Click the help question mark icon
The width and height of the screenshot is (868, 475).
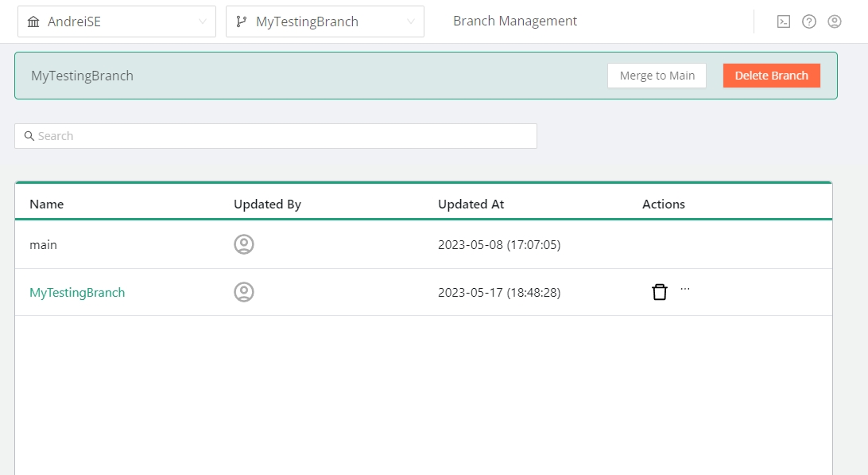[809, 21]
